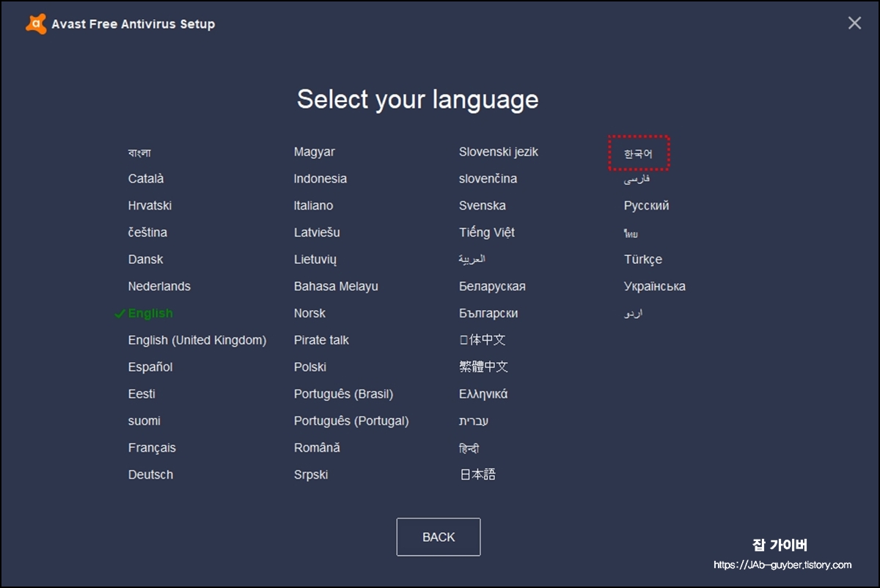Choose Persian language (فارسی)

[637, 179]
